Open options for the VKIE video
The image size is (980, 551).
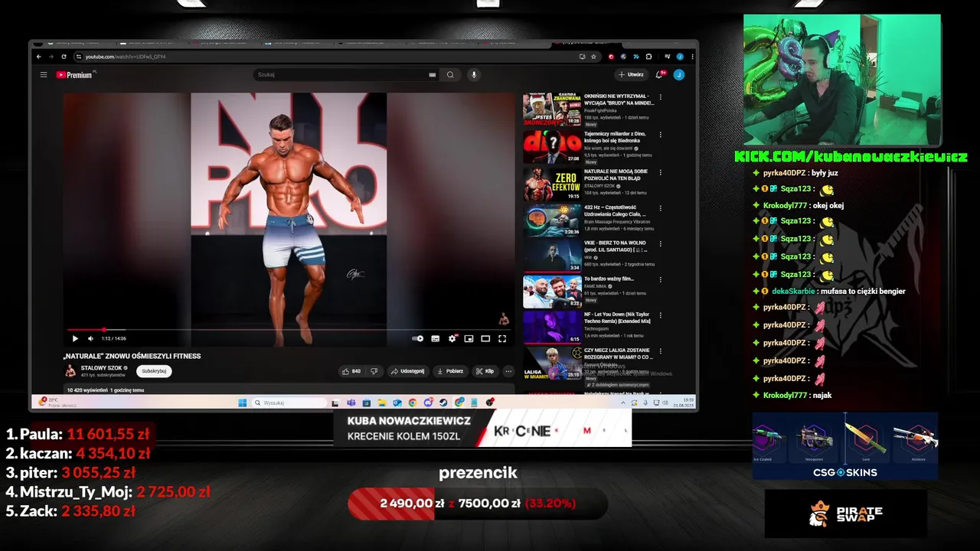click(661, 243)
